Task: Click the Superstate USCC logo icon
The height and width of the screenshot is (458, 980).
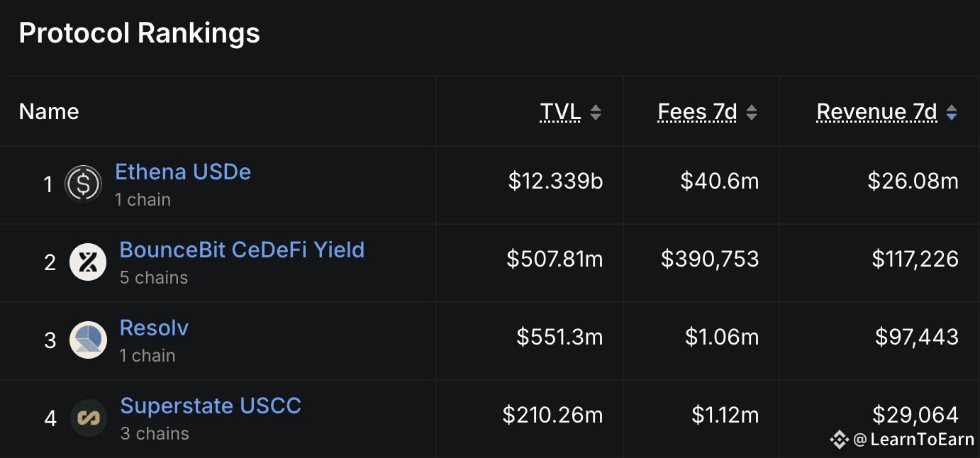Action: click(x=88, y=418)
